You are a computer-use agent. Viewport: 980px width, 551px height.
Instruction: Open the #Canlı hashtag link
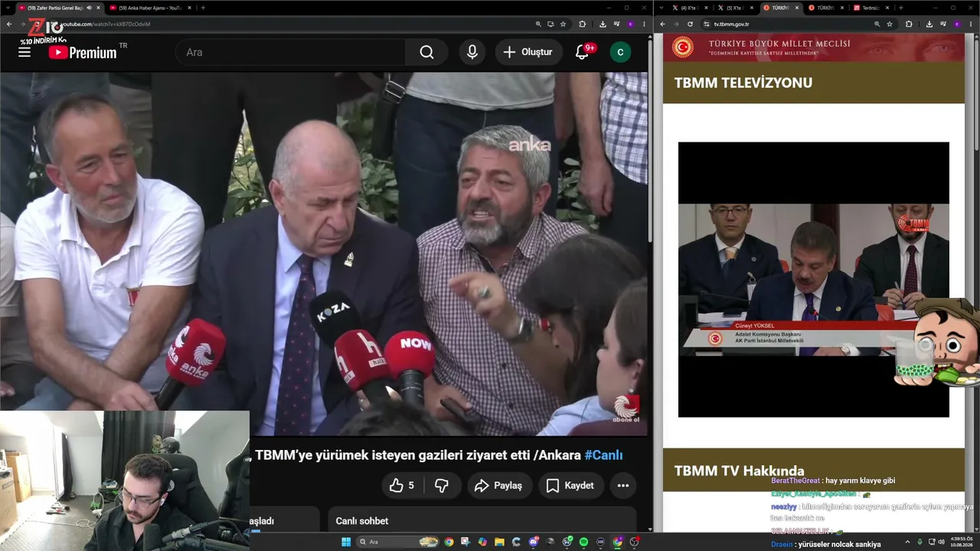(603, 455)
